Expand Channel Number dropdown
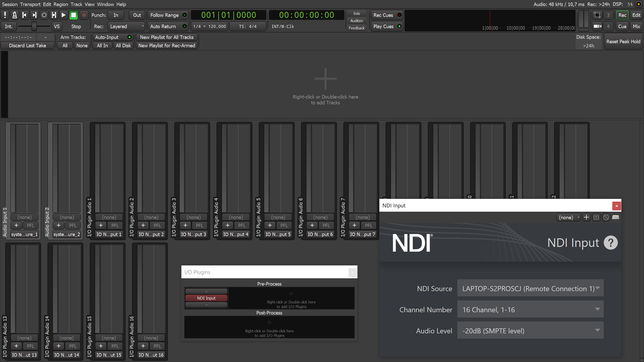This screenshot has width=644, height=362. [x=530, y=309]
